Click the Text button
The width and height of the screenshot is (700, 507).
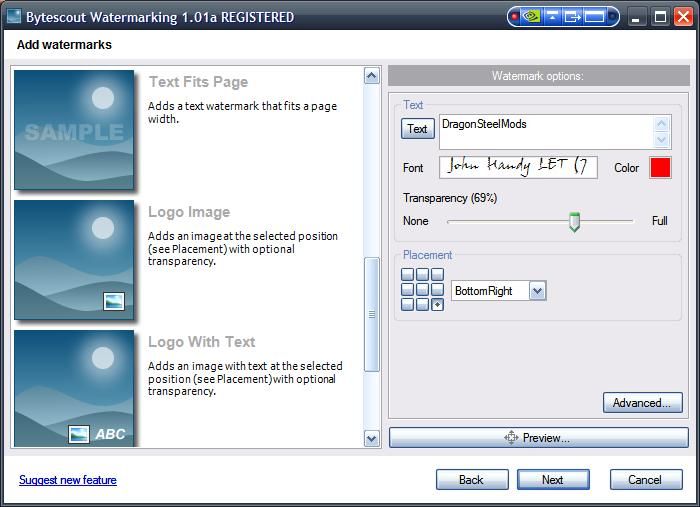418,129
